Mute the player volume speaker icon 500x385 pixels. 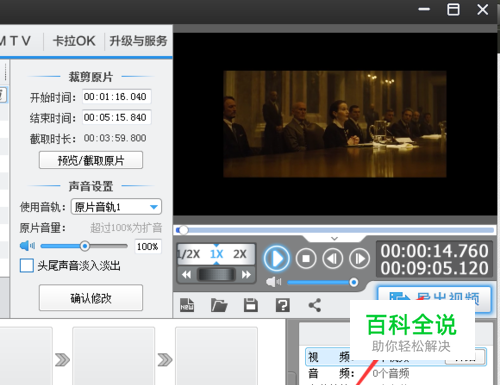[x=273, y=282]
